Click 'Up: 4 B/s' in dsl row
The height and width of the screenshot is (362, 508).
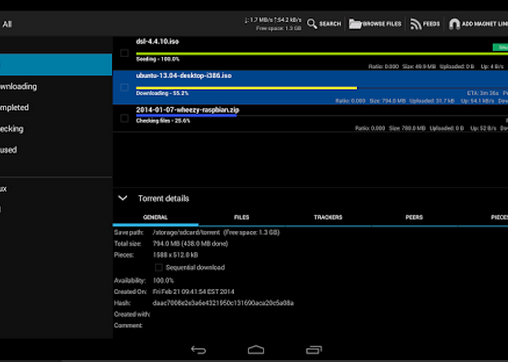pos(492,66)
